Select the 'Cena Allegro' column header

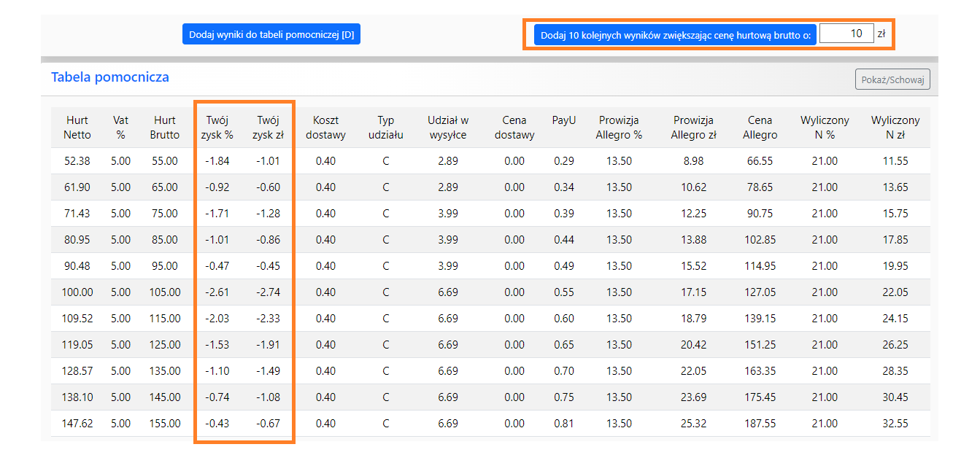(760, 128)
